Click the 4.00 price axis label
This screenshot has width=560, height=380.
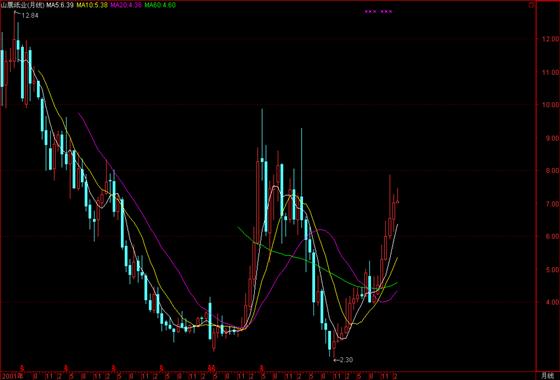click(x=550, y=302)
